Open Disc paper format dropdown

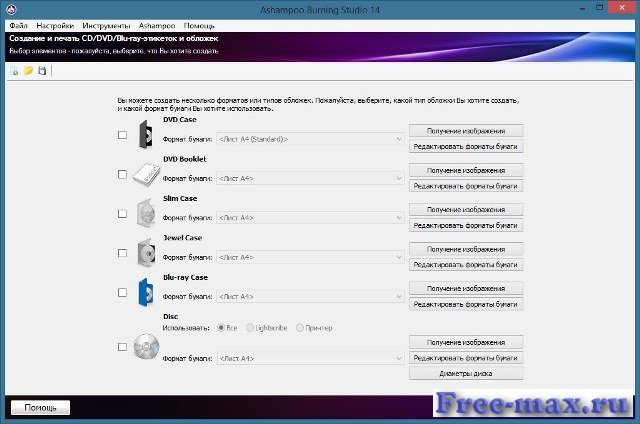coord(310,358)
